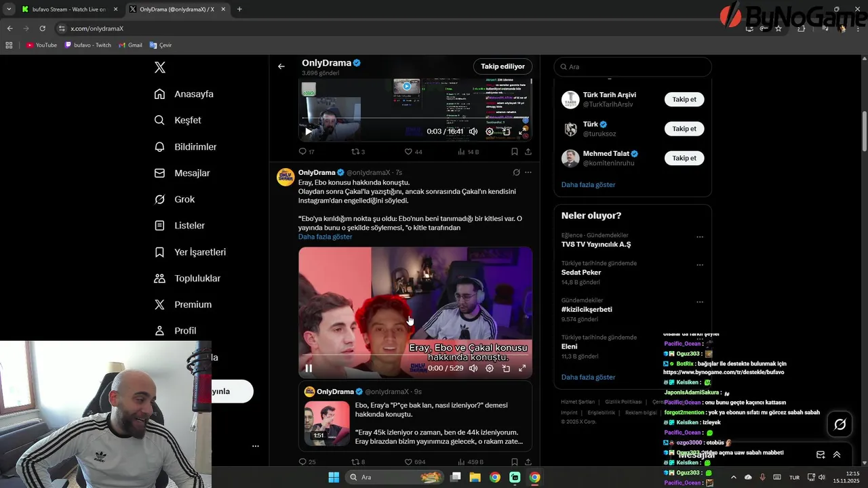Image resolution: width=868 pixels, height=488 pixels.
Task: View stats icon showing 14 B
Action: [462, 152]
